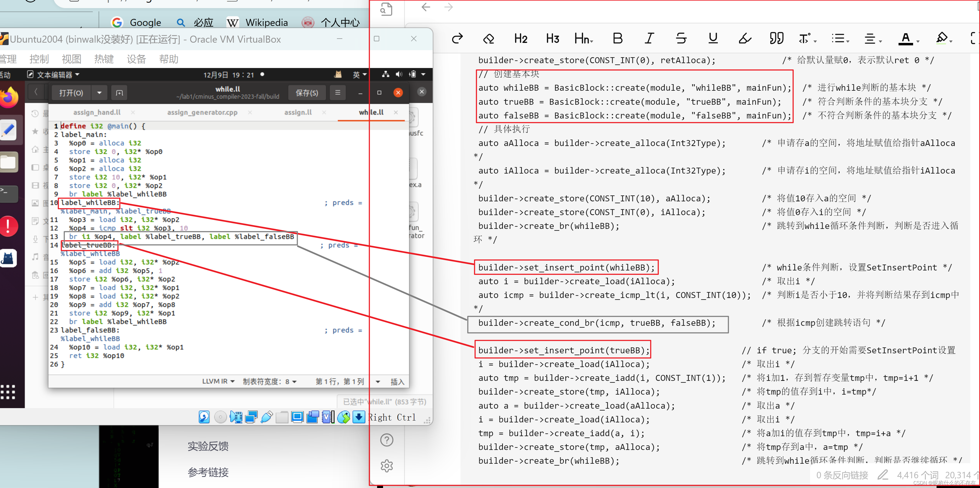Open the VirtualBox 帮助 menu
The height and width of the screenshot is (488, 980).
[x=169, y=59]
